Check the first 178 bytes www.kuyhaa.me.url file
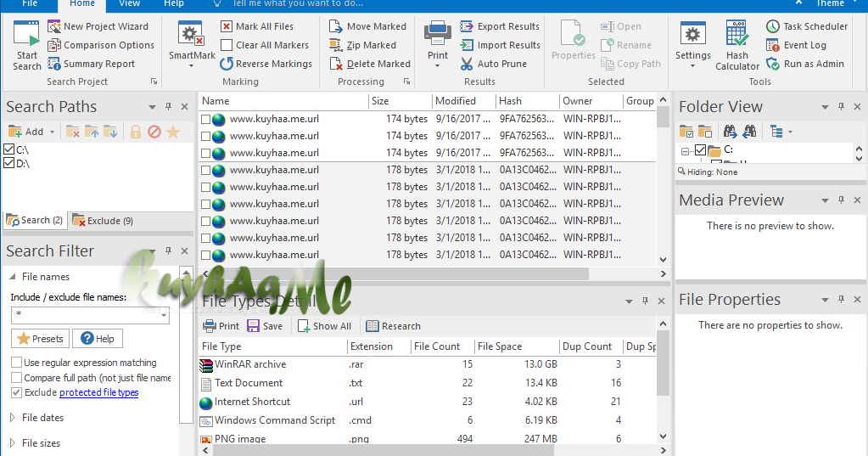868x456 pixels. click(205, 170)
